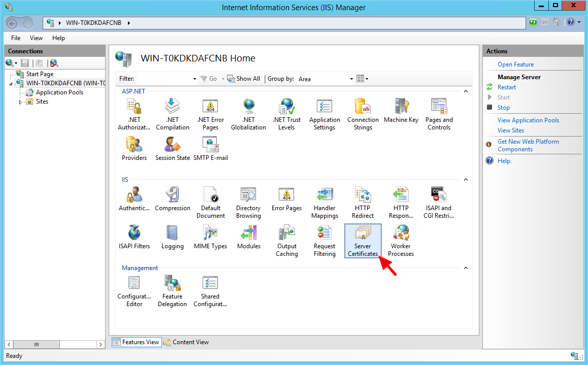Select the Providers icon
Viewport: 588px width, 365px height.
[x=134, y=149]
